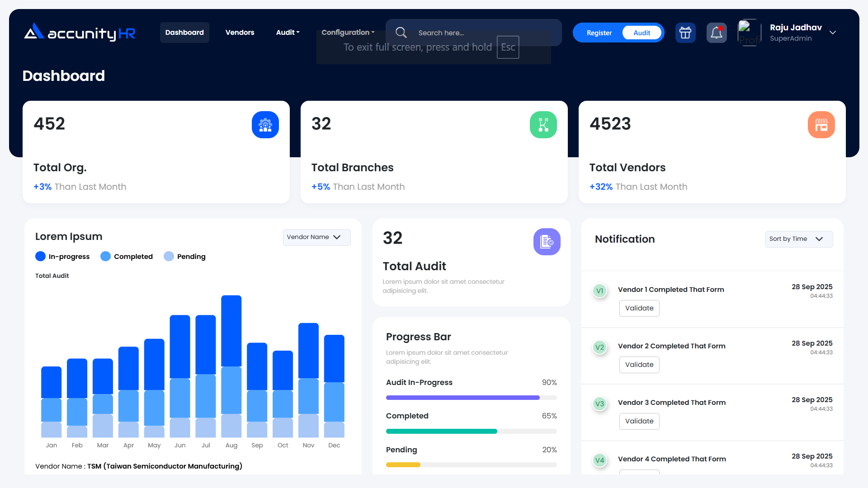
Task: Open the Vendor Name dropdown
Action: pos(316,237)
